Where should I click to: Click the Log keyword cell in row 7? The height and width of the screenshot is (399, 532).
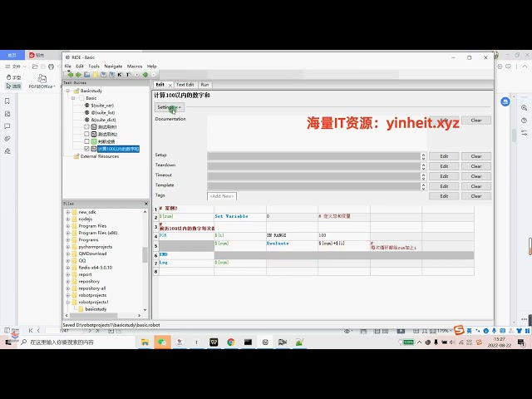pos(186,263)
